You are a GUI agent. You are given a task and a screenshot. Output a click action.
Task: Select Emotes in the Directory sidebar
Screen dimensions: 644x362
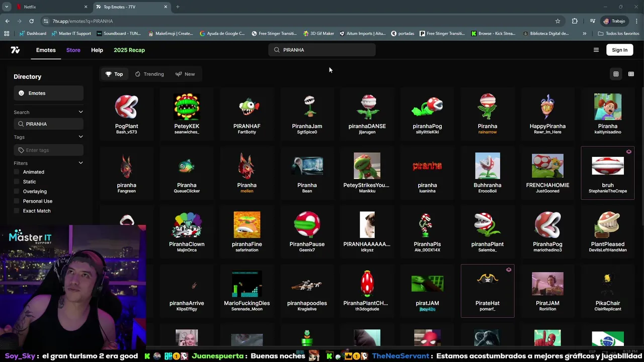pos(48,93)
